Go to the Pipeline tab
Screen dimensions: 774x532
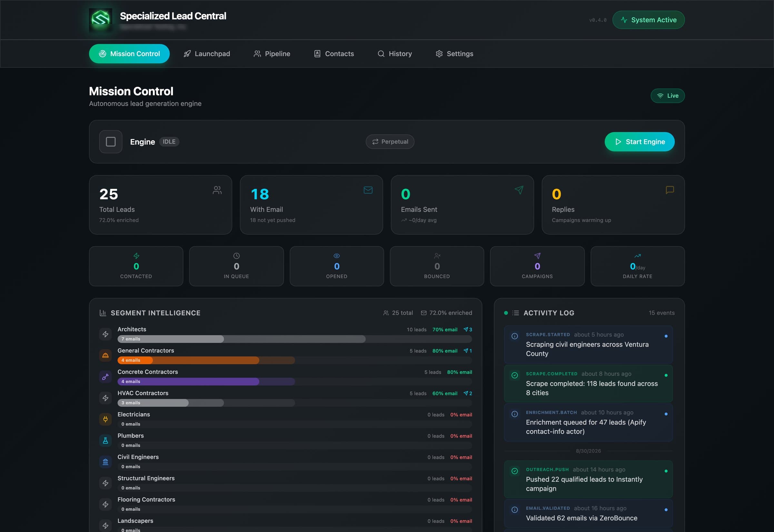[x=272, y=54]
